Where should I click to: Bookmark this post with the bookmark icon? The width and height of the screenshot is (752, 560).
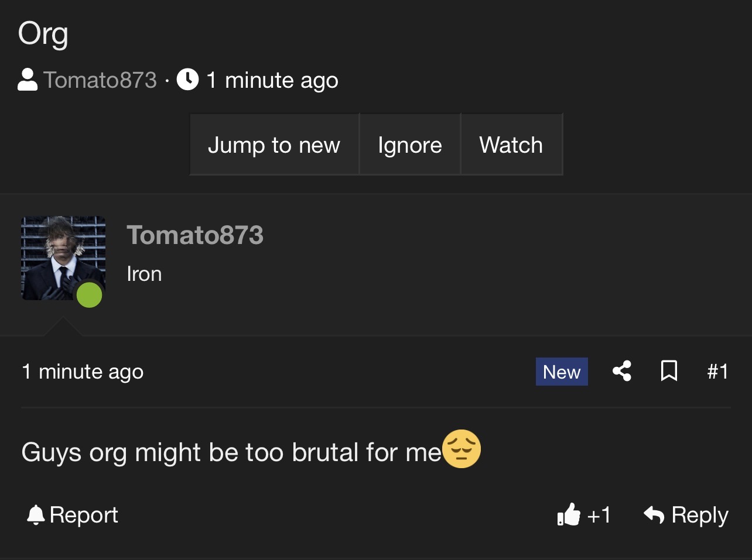tap(669, 371)
